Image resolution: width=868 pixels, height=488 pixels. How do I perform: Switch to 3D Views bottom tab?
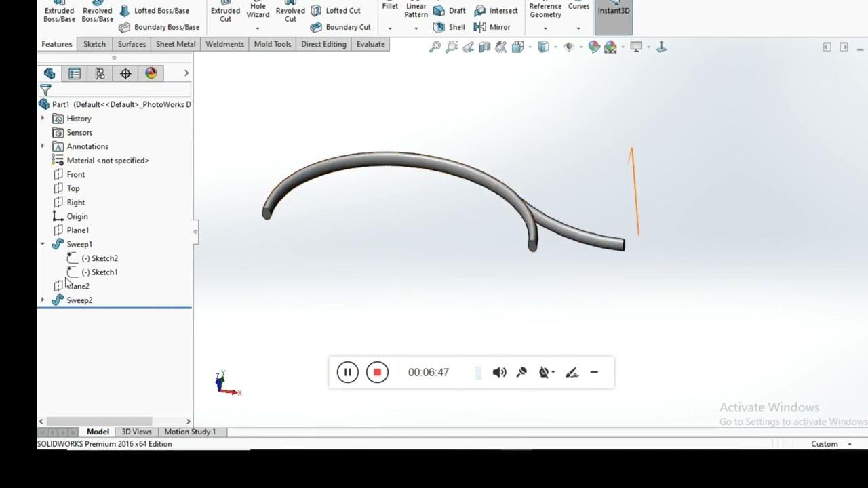[x=136, y=432]
